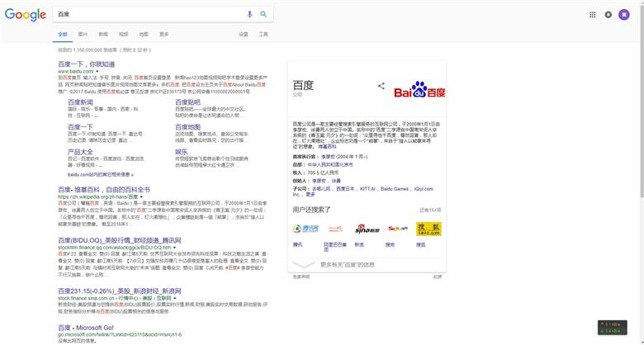Click the Baidu logo image in the knowledge panel
This screenshot has height=345, width=644.
419,89
